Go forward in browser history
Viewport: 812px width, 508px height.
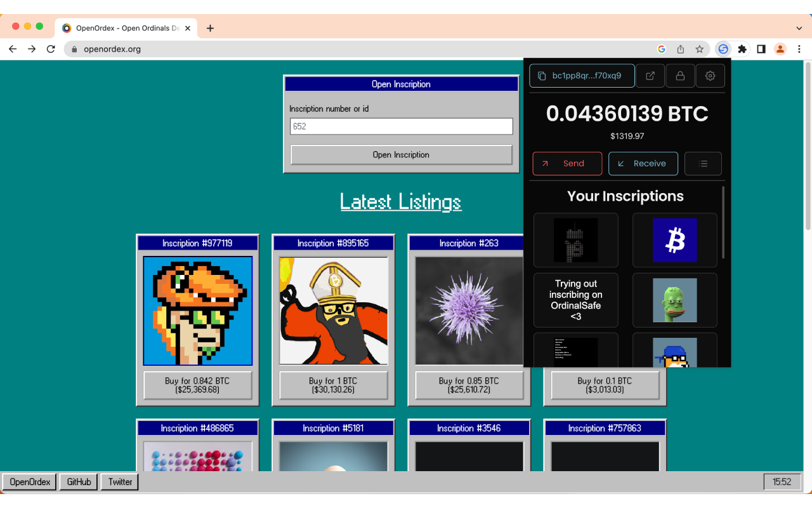tap(32, 49)
